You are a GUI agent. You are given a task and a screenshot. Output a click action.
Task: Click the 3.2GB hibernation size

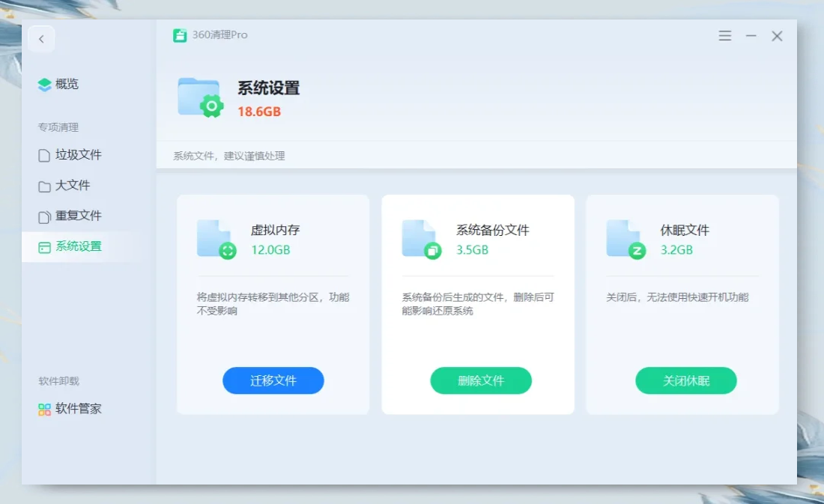(x=676, y=250)
